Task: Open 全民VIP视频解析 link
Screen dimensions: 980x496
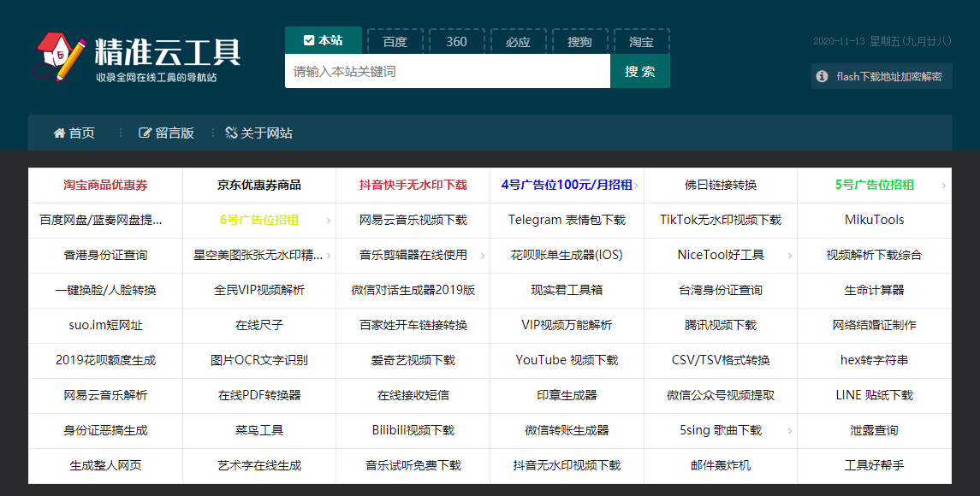Action: click(259, 290)
